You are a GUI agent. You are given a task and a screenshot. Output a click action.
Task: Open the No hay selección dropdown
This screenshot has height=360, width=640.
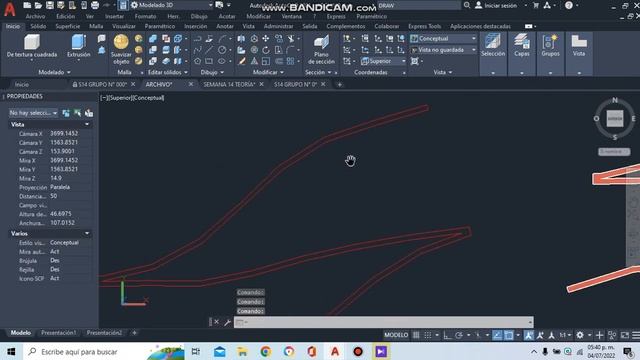(x=33, y=113)
